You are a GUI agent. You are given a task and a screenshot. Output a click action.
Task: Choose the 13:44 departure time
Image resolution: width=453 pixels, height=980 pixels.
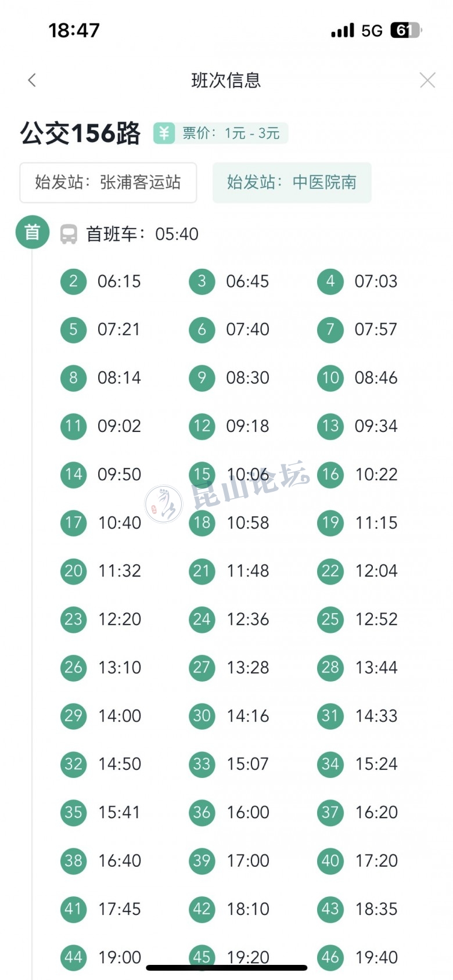(x=376, y=667)
